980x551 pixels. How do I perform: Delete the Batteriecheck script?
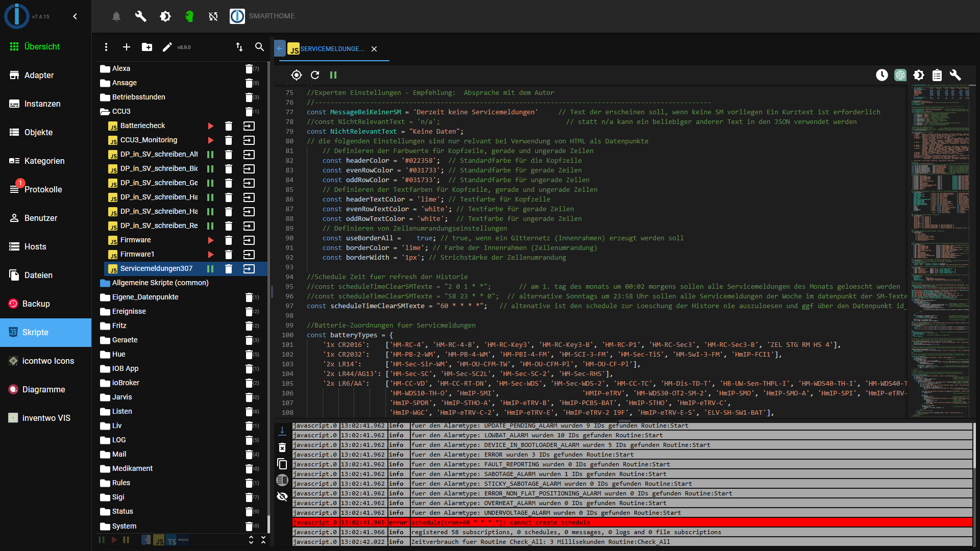(229, 126)
